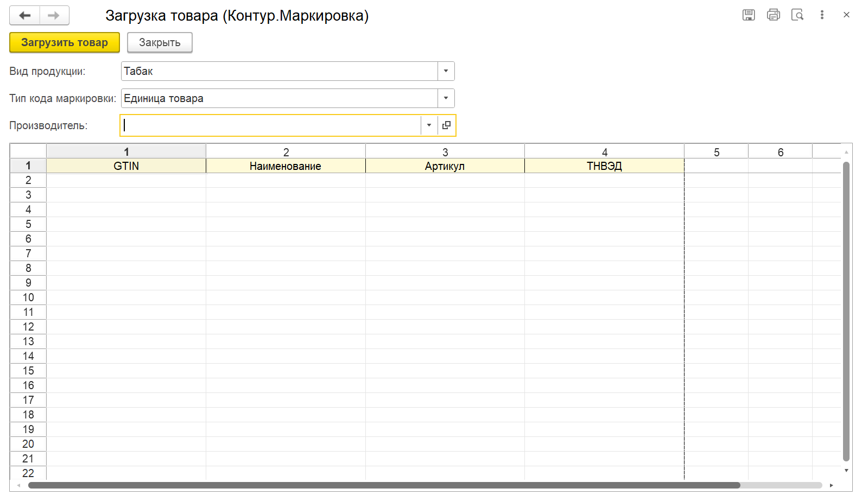The width and height of the screenshot is (868, 501).
Task: Click the scroll right arrow
Action: [x=831, y=485]
